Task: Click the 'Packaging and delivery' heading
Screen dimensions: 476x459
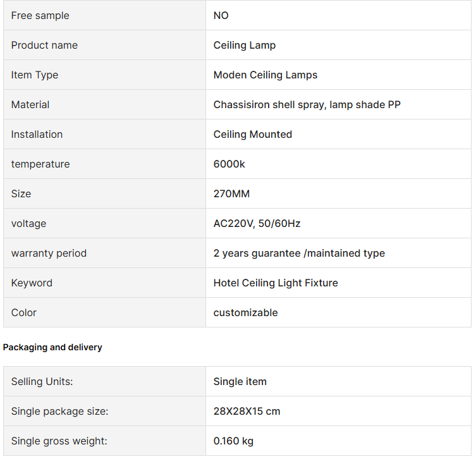Action: coord(52,347)
